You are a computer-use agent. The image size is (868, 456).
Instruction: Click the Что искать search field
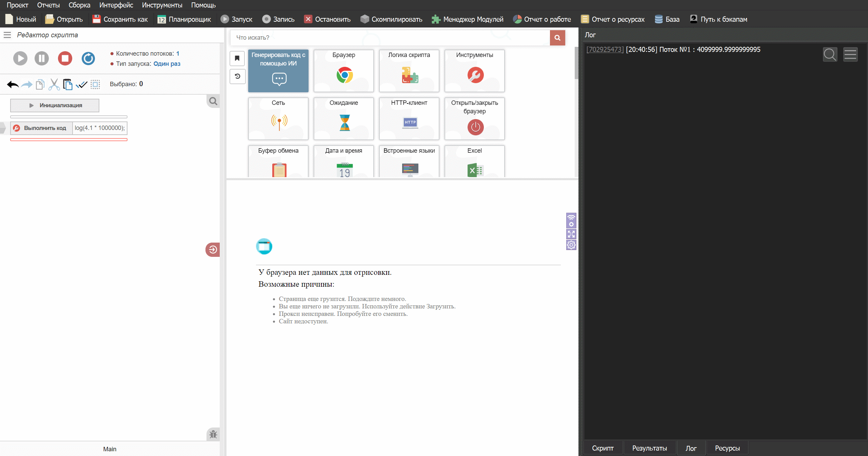coord(390,38)
